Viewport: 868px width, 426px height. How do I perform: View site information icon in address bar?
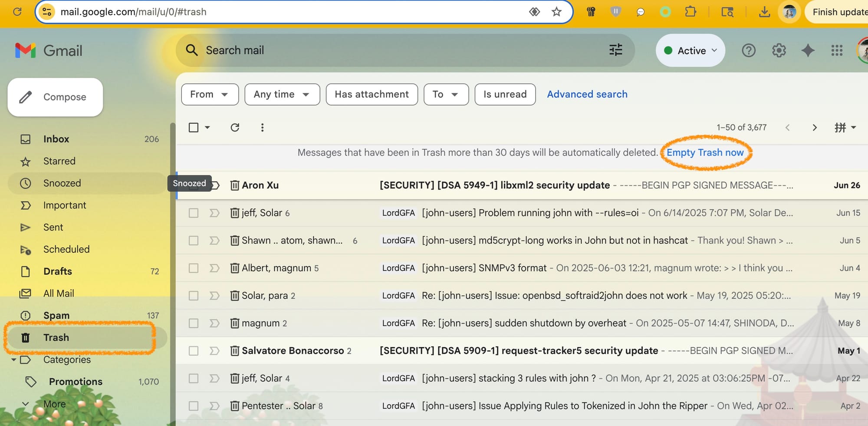point(46,12)
